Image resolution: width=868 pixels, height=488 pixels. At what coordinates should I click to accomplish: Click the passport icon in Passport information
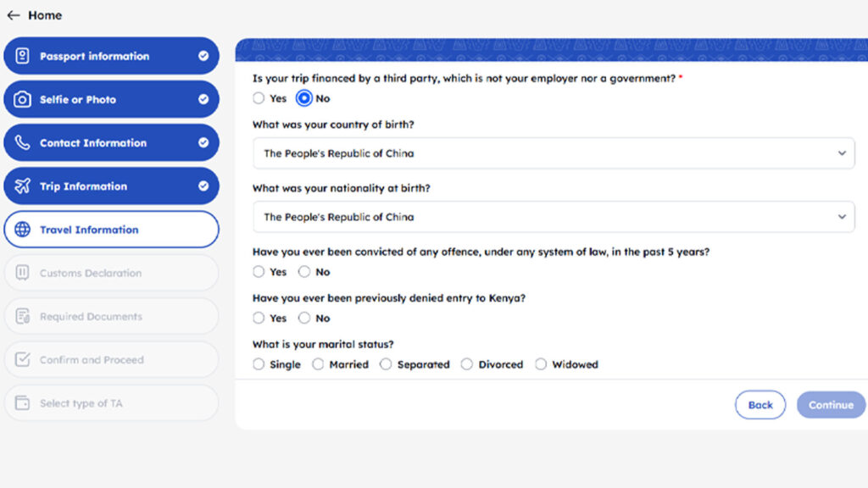(x=22, y=56)
